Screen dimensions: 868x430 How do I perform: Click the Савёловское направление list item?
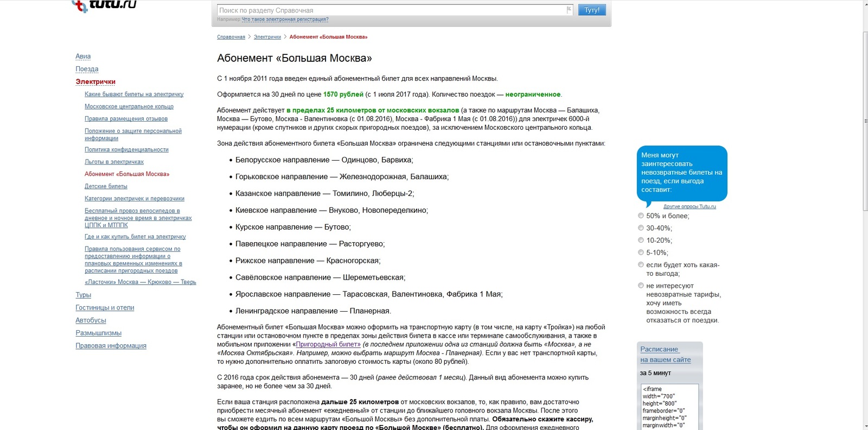pos(320,277)
